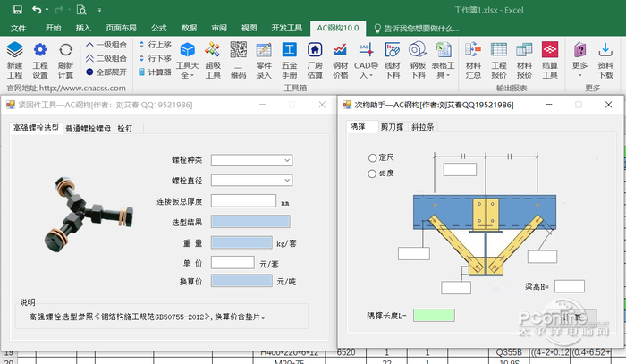Image resolution: width=626 pixels, height=364 pixels.
Task: Click the 连接板总厚度 input field
Action: tap(243, 200)
